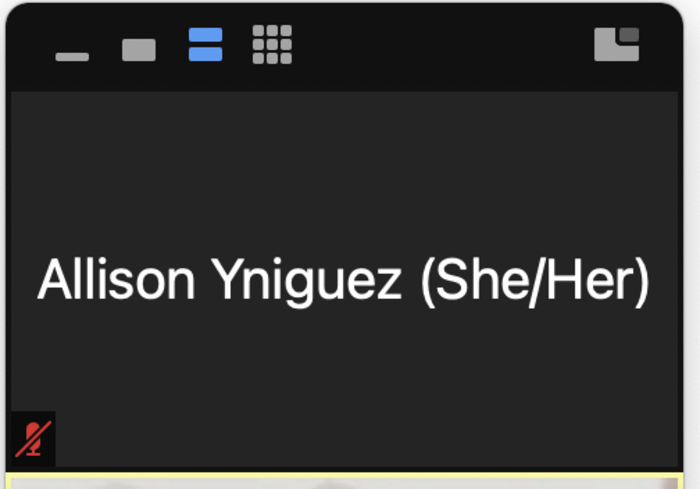The image size is (700, 489).
Task: Open the nine-square grid layout
Action: coord(272,45)
